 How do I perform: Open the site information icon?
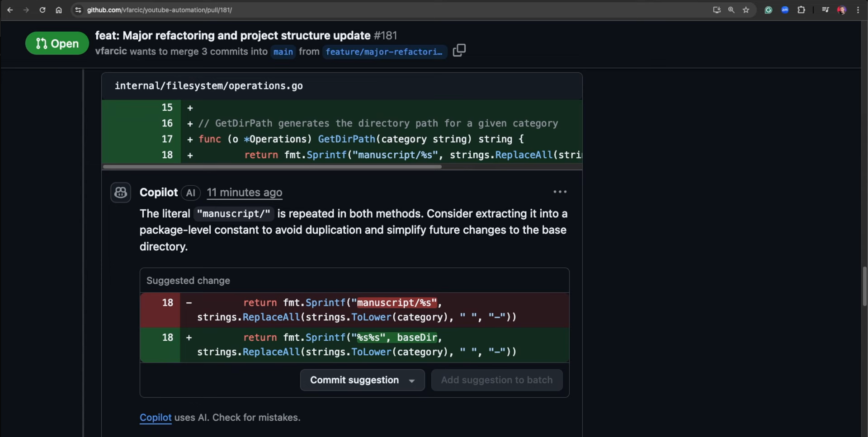pyautogui.click(x=78, y=10)
